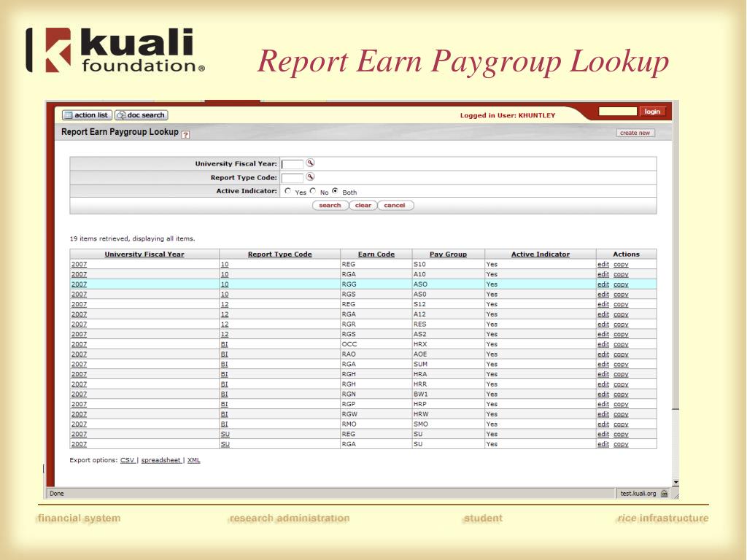Click the login button
Viewport: 747px width, 560px height.
652,112
